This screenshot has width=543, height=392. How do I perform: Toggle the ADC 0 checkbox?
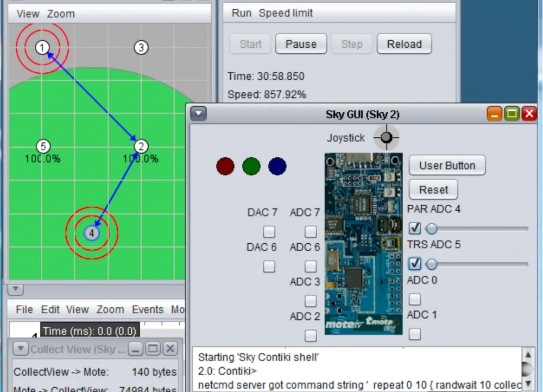coord(414,299)
